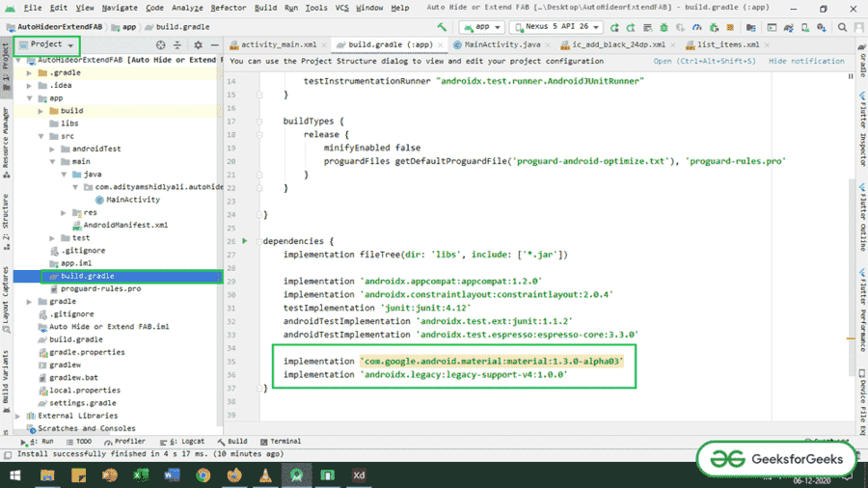Open Project panel gear settings

[x=198, y=45]
